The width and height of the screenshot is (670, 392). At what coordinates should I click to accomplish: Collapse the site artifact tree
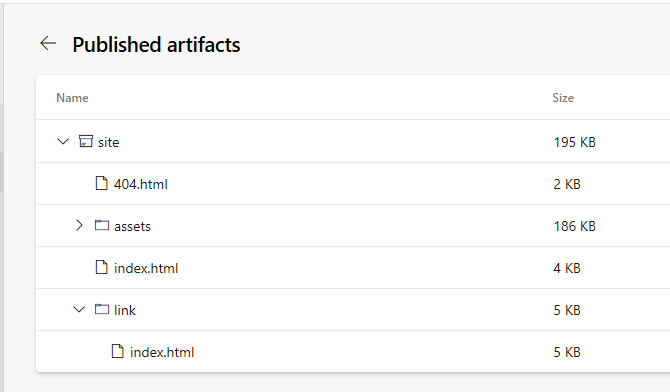click(63, 141)
